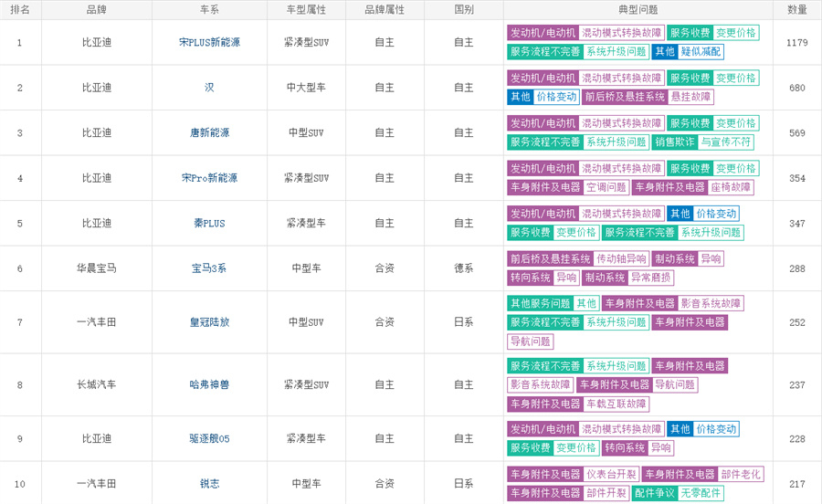
Task: Click the 前后桥及悬挂系统 tag in 汉 row
Action: (x=625, y=97)
